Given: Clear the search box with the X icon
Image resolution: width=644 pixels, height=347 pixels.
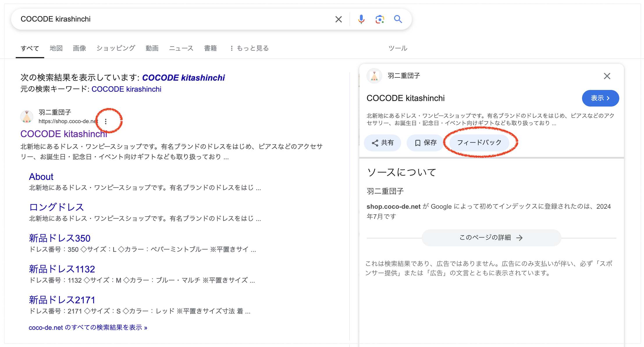Looking at the screenshot, I should [x=338, y=19].
